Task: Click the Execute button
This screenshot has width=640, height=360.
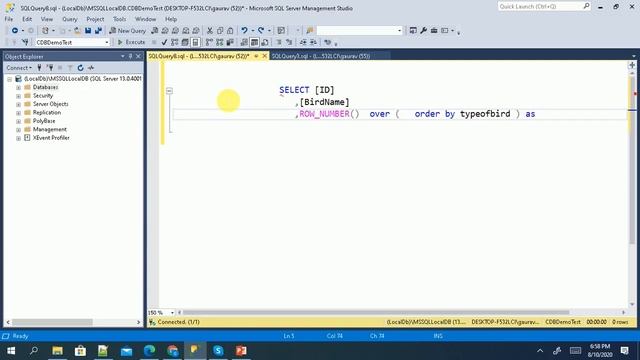Action: (x=131, y=42)
